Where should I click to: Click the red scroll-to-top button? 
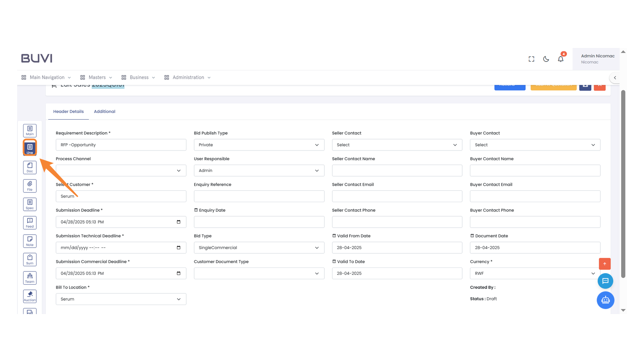[604, 264]
